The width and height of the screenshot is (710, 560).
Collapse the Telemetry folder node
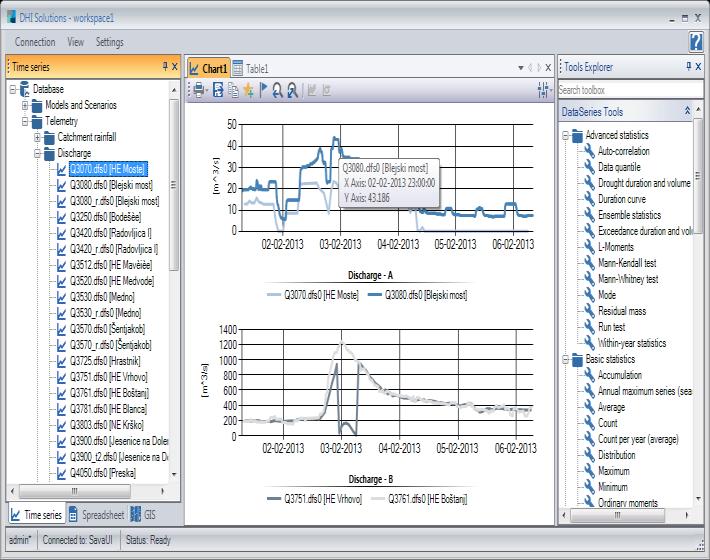[x=25, y=121]
